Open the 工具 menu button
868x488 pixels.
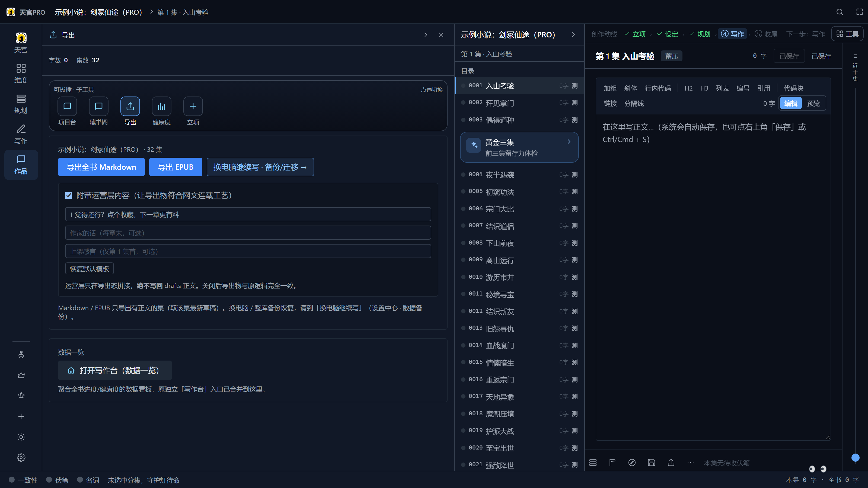coord(847,34)
